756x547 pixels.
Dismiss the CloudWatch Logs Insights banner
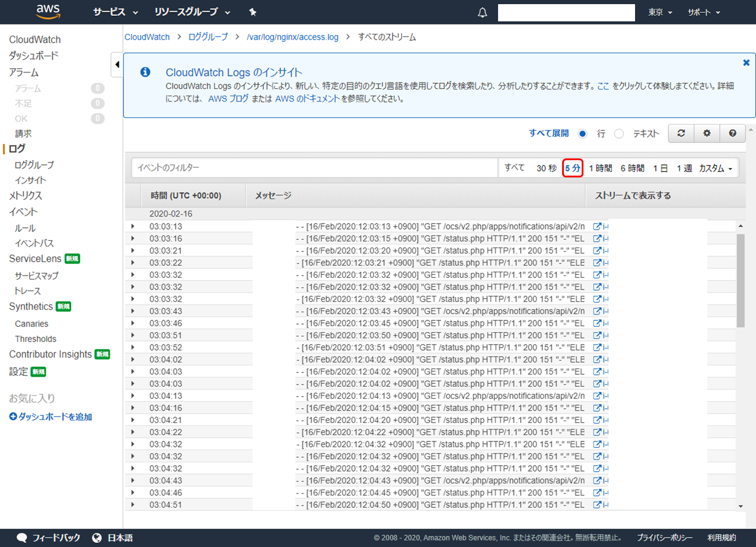click(746, 62)
